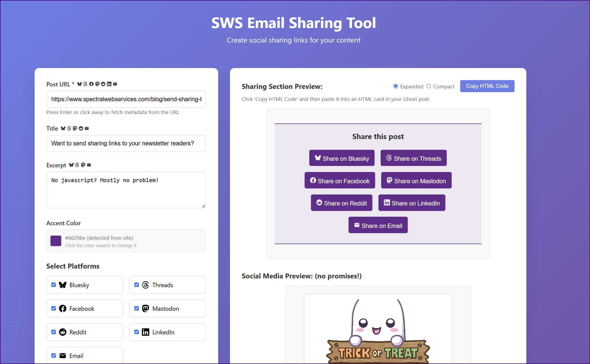Image resolution: width=590 pixels, height=364 pixels.
Task: Click the LinkedIn icon in Select Platforms
Action: 145,332
